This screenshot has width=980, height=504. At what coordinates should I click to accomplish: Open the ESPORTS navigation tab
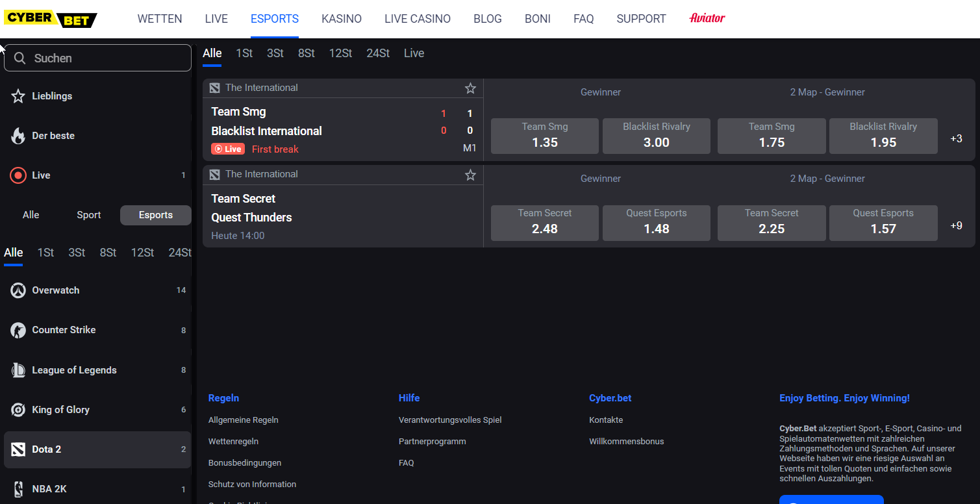click(274, 18)
